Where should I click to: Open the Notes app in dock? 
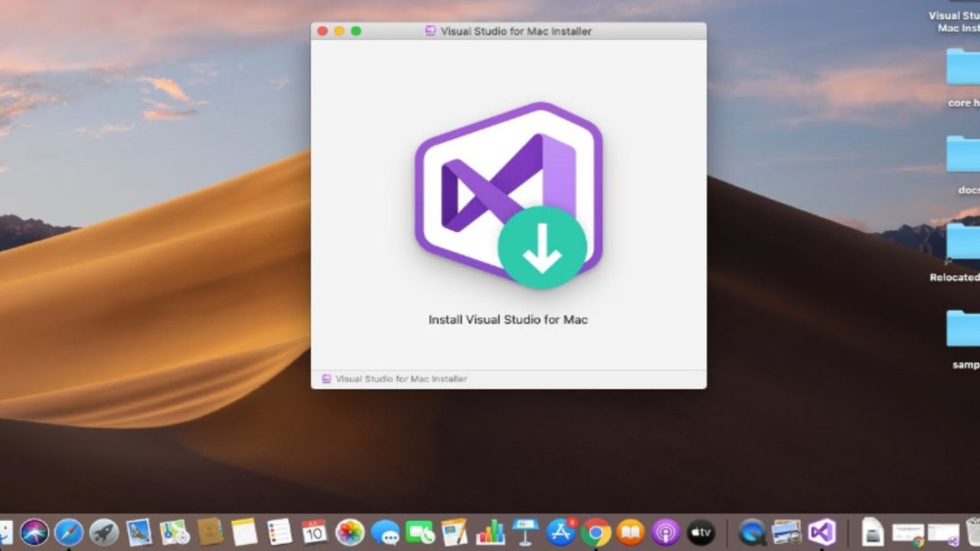243,531
